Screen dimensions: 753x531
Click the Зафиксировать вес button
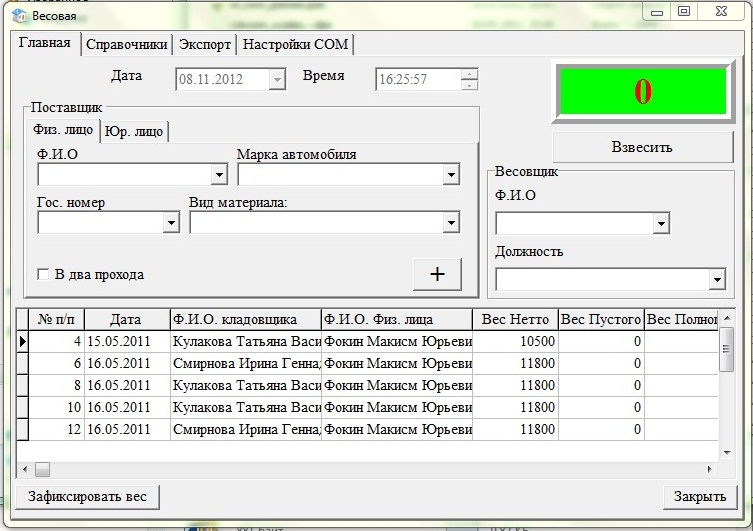coord(87,497)
